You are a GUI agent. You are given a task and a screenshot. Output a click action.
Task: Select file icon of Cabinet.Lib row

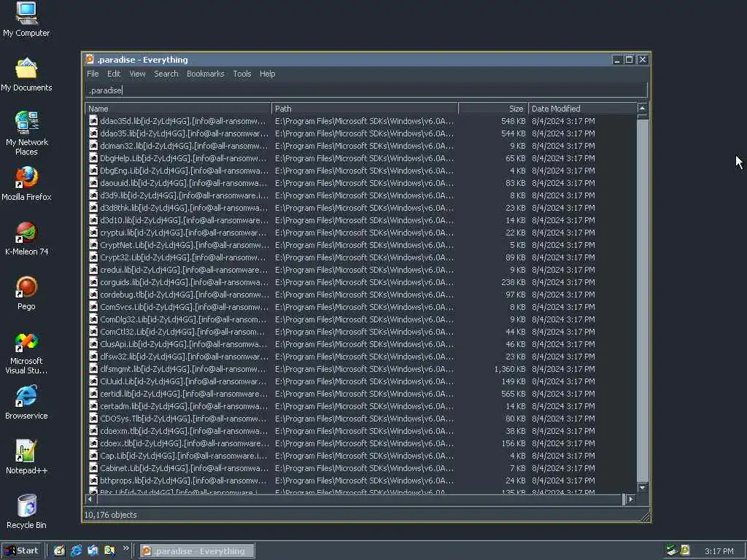93,467
